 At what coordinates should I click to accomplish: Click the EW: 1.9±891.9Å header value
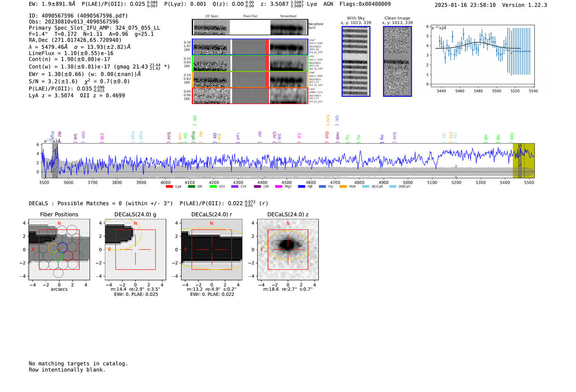tap(52, 4)
